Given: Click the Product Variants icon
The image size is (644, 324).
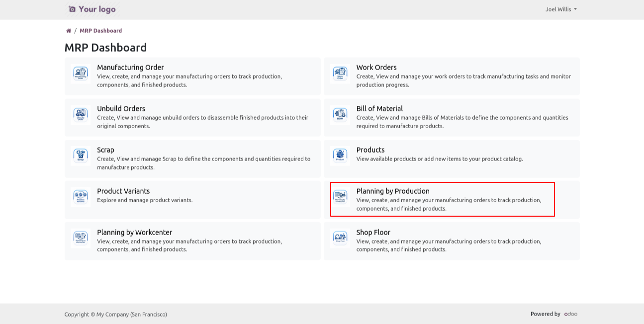Looking at the screenshot, I should [x=81, y=197].
